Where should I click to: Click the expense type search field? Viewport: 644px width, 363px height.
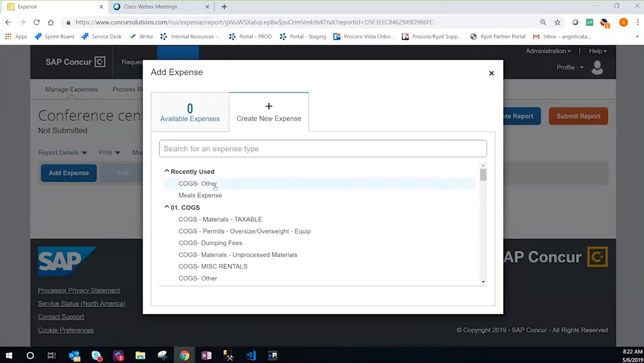[x=323, y=149]
